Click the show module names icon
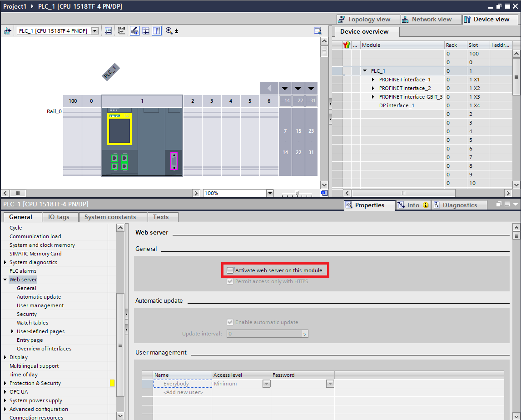 (x=122, y=31)
